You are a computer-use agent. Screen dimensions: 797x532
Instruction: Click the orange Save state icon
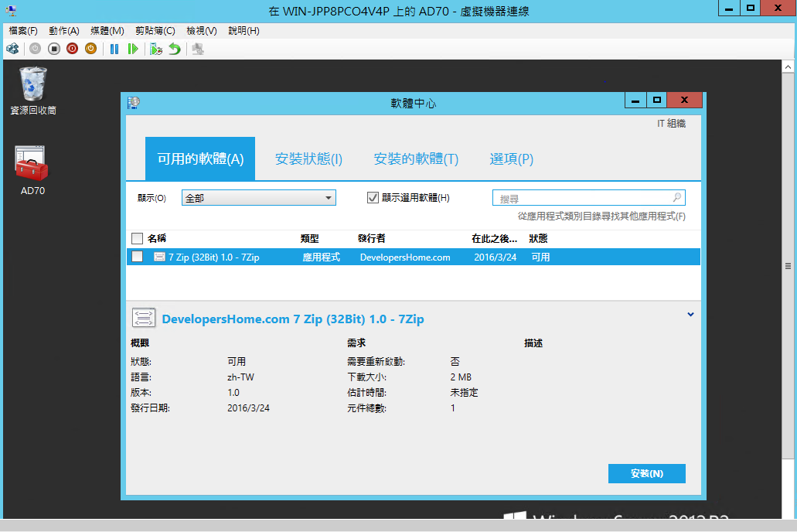click(91, 49)
